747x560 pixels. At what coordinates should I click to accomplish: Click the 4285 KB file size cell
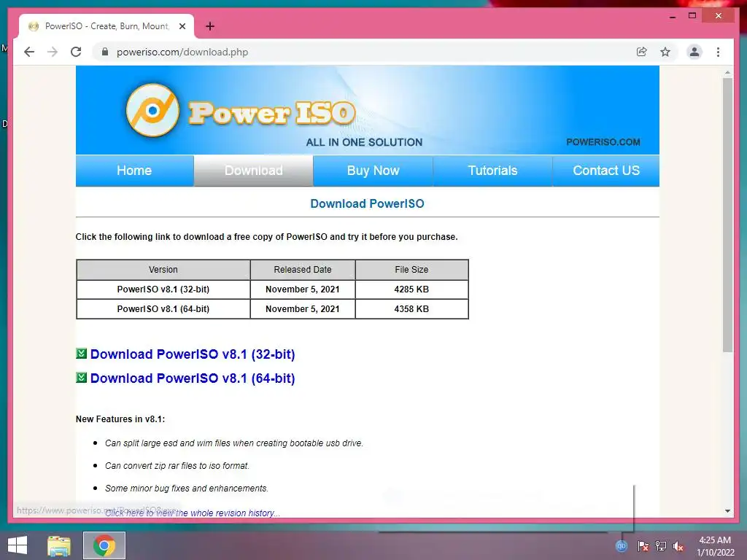411,289
